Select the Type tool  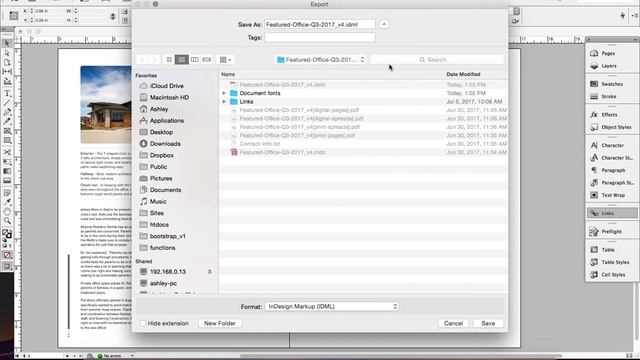(7, 93)
